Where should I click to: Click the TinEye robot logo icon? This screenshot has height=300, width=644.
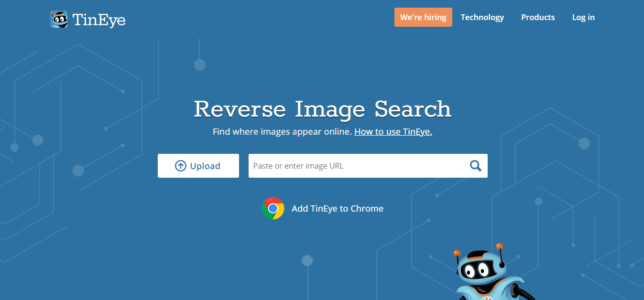coord(59,20)
